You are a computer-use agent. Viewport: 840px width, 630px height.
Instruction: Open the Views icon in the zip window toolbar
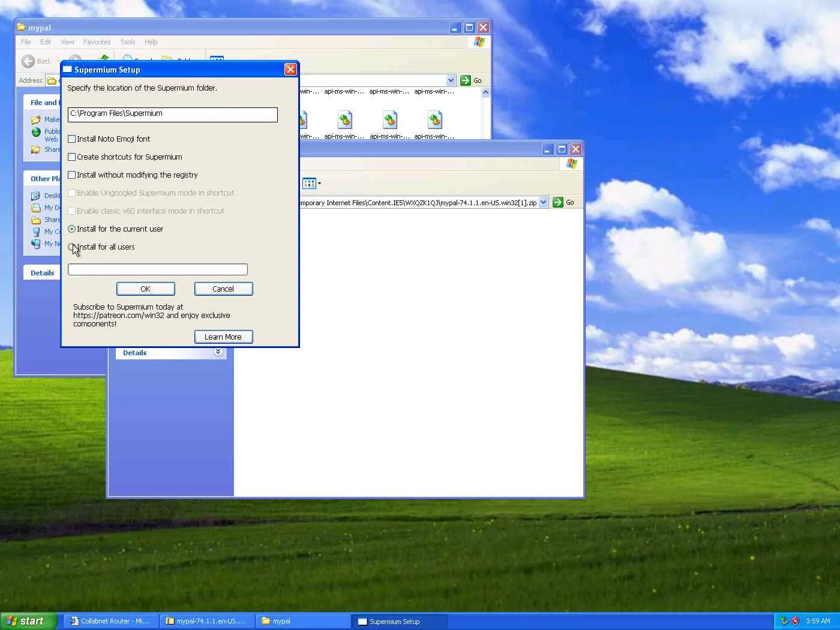(309, 183)
